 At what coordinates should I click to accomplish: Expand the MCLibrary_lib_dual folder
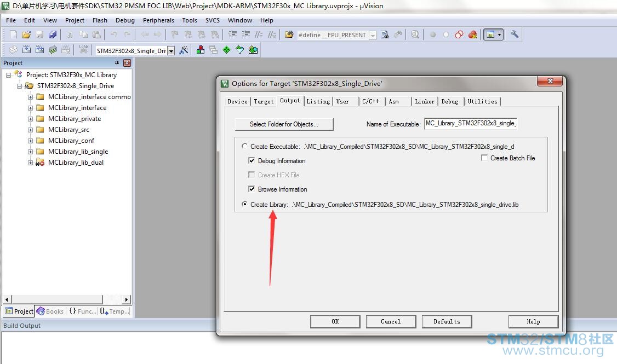click(30, 163)
